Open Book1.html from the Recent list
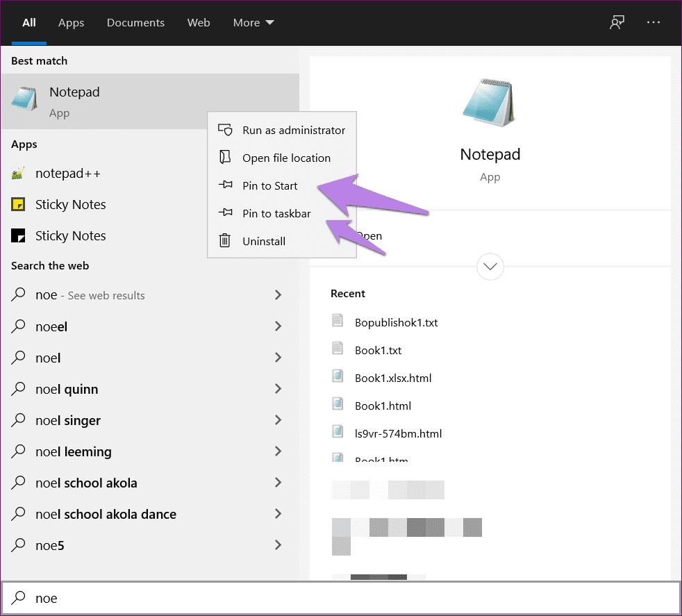 click(383, 405)
